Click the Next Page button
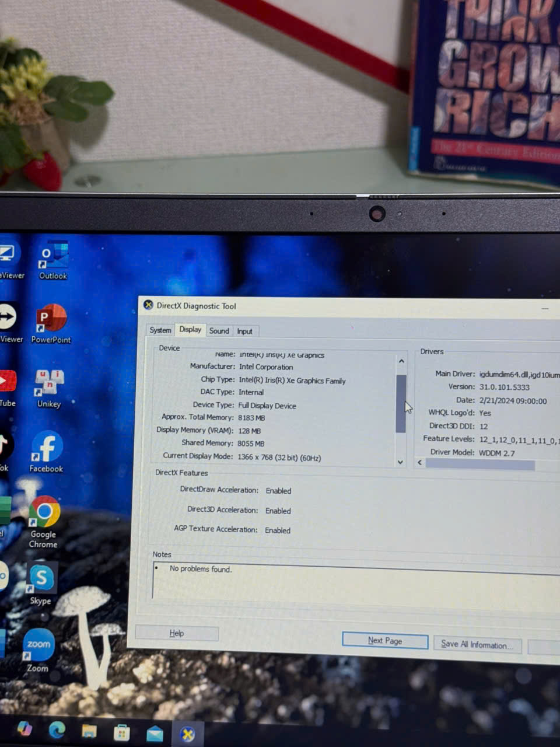Viewport: 560px width, 747px height. tap(385, 640)
